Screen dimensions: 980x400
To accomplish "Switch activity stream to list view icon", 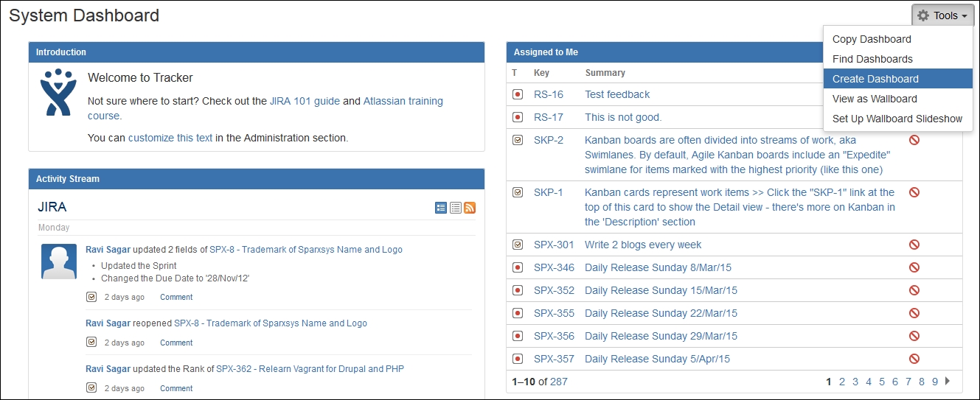I will [x=456, y=208].
